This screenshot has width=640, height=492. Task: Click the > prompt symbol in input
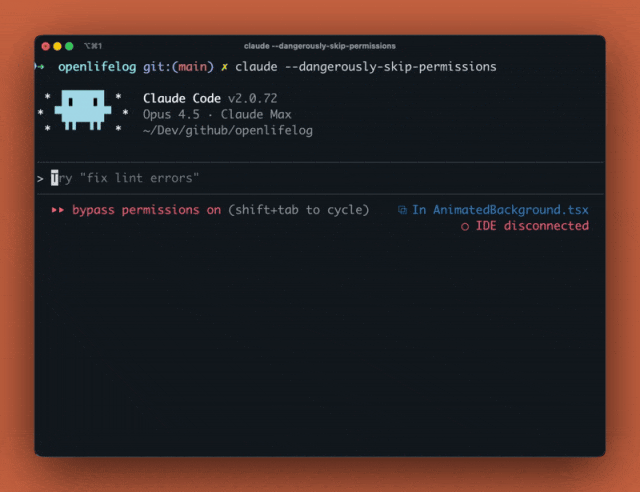coord(40,178)
